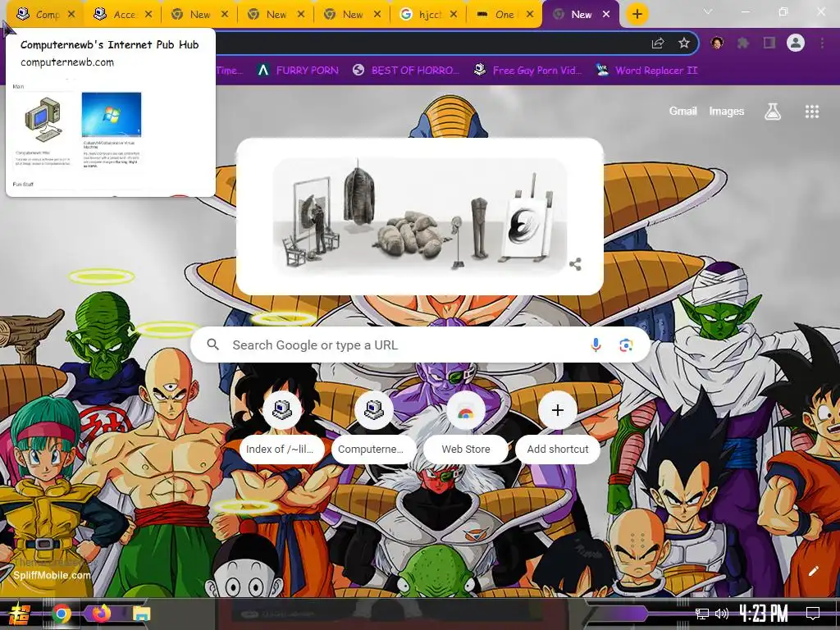840x630 pixels.
Task: Click the SpliffMobile.com theme credit
Action: (52, 575)
